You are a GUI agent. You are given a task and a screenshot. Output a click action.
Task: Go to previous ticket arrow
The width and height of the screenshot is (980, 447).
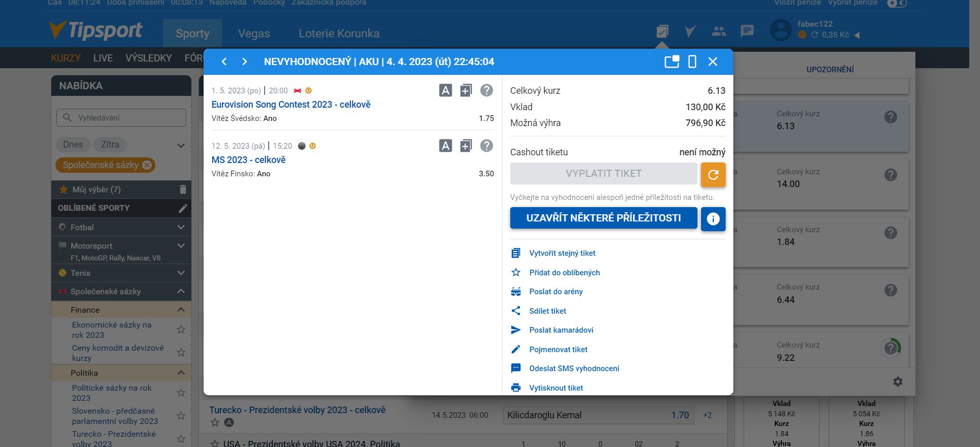[224, 62]
